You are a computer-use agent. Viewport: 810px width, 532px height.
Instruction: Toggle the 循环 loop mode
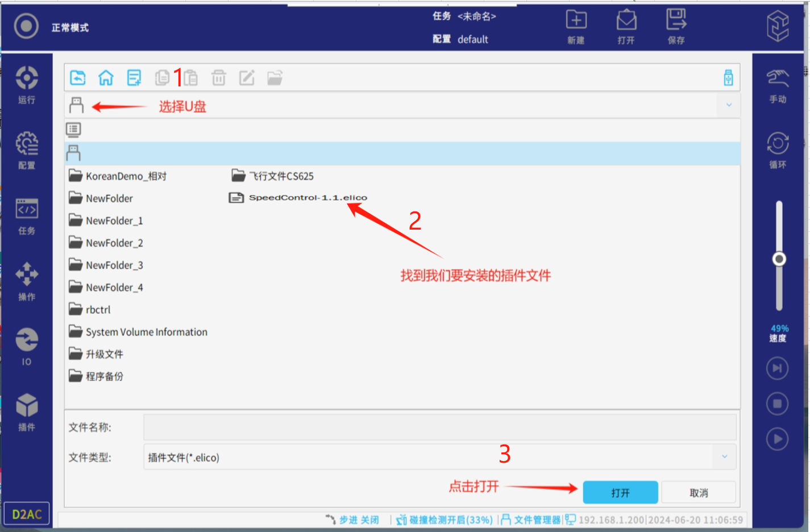click(x=778, y=150)
